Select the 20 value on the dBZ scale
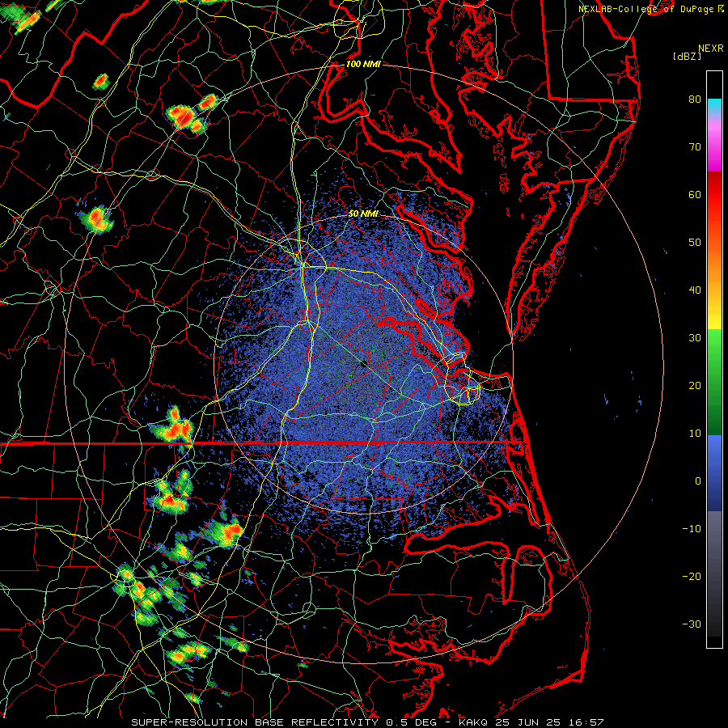Image resolution: width=728 pixels, height=728 pixels. tap(695, 386)
